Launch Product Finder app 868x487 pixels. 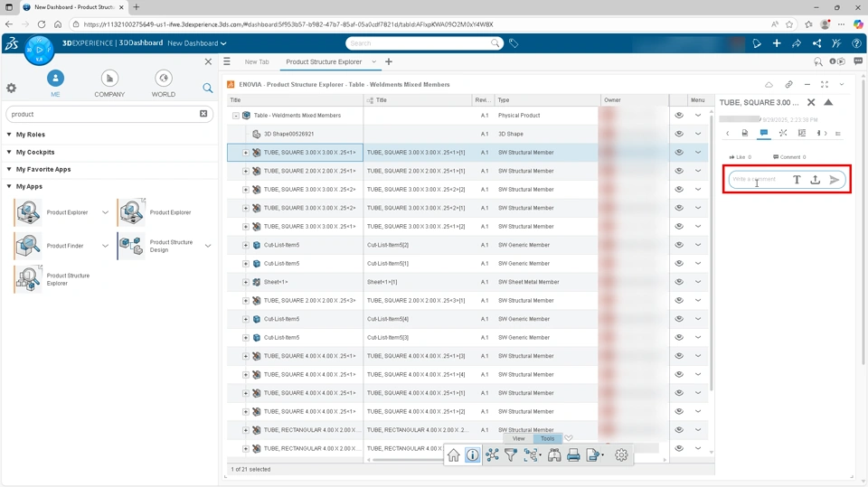[x=27, y=246]
